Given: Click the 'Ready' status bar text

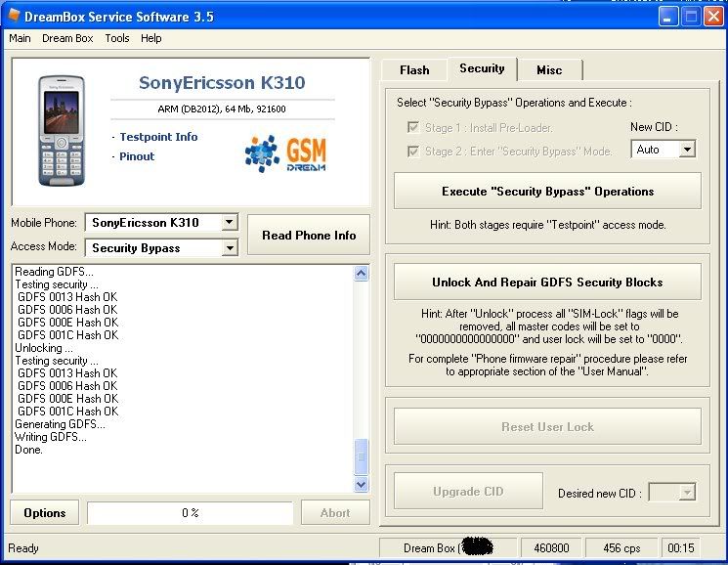Looking at the screenshot, I should pyautogui.click(x=23, y=548).
